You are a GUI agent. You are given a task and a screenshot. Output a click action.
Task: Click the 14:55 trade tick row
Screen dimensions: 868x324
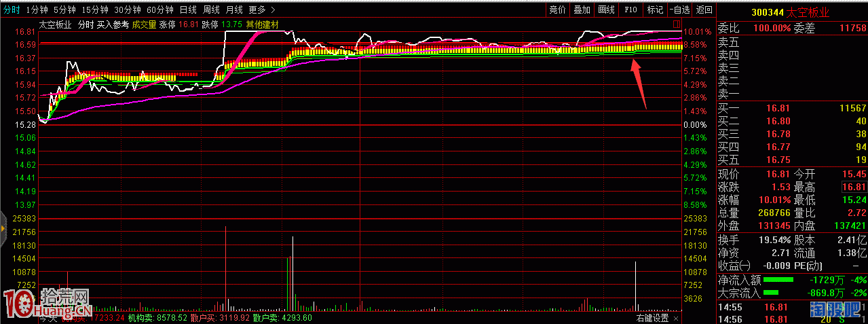(792, 308)
